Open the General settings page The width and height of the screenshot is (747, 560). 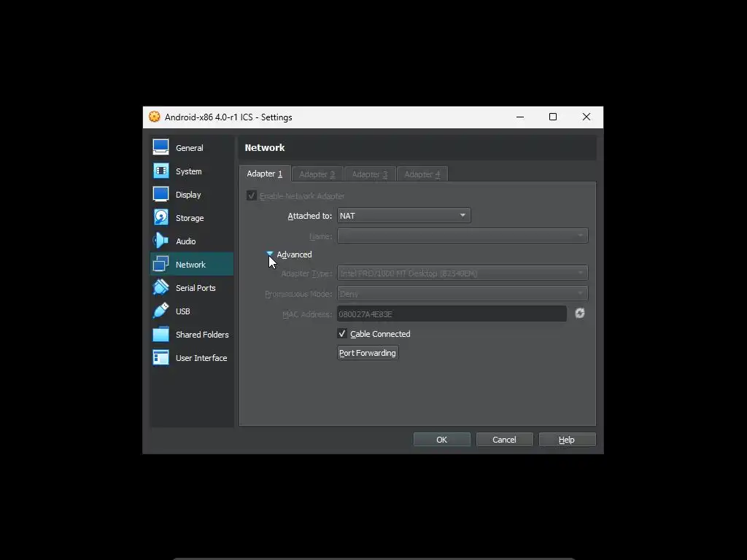pyautogui.click(x=192, y=147)
